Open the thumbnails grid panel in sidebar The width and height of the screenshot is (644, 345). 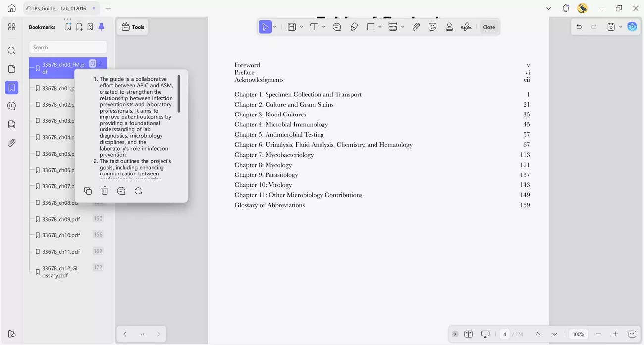(x=12, y=27)
